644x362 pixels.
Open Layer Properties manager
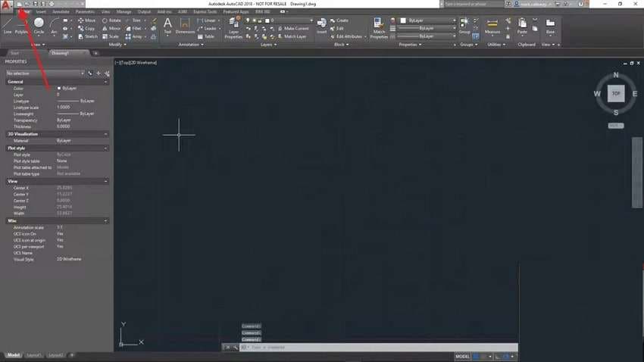click(x=233, y=28)
